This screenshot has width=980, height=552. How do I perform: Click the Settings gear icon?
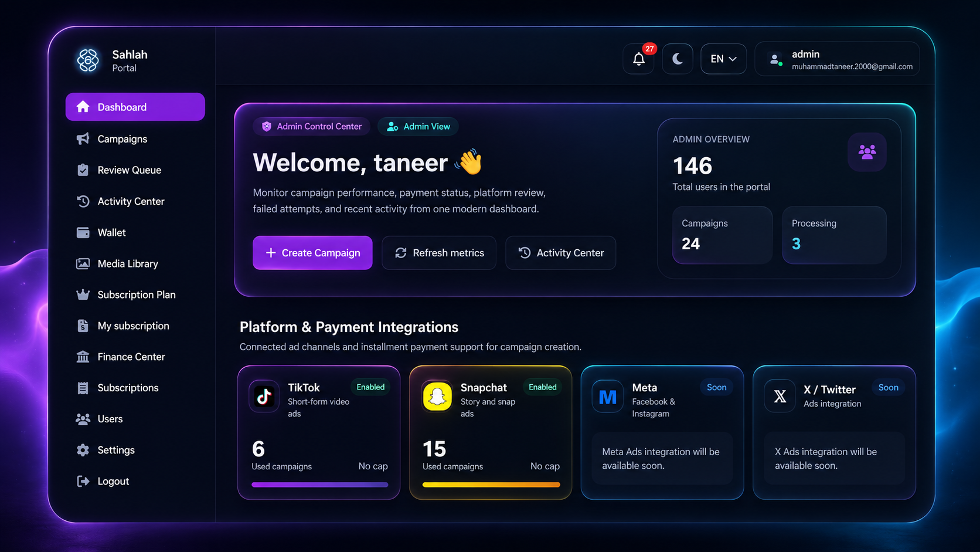click(x=83, y=450)
